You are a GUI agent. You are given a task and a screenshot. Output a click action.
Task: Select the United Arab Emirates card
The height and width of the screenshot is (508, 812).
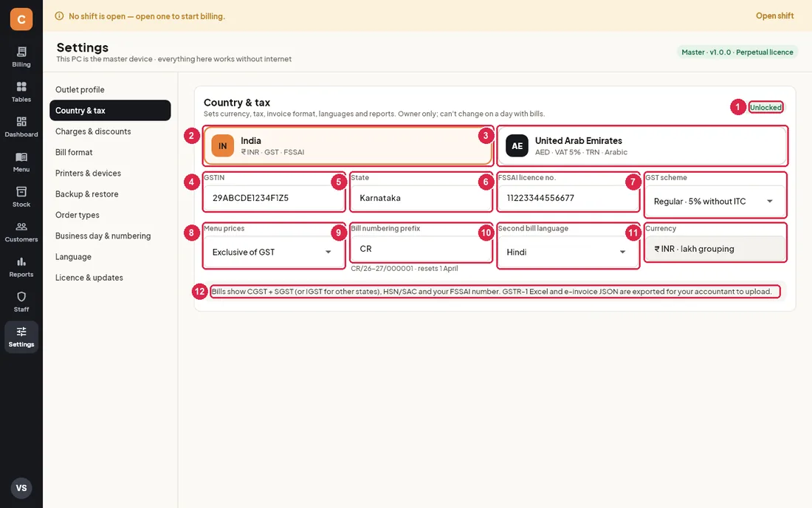642,146
